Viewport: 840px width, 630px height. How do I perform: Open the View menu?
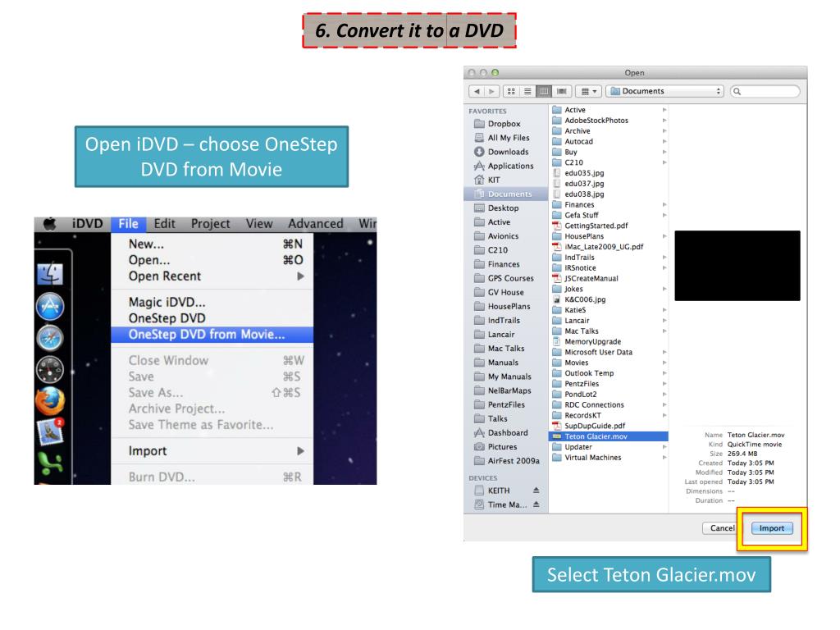click(x=259, y=223)
